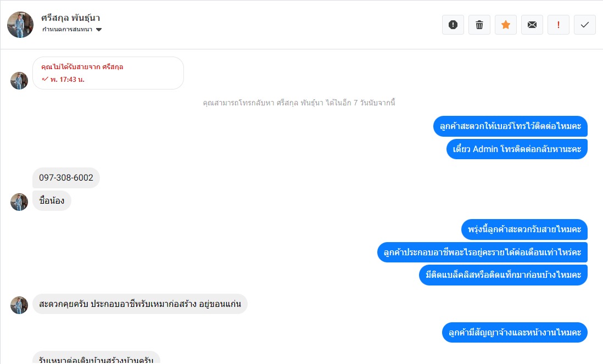Click the 'สะดวกคุยครับ' customer reply bubble

pos(140,304)
